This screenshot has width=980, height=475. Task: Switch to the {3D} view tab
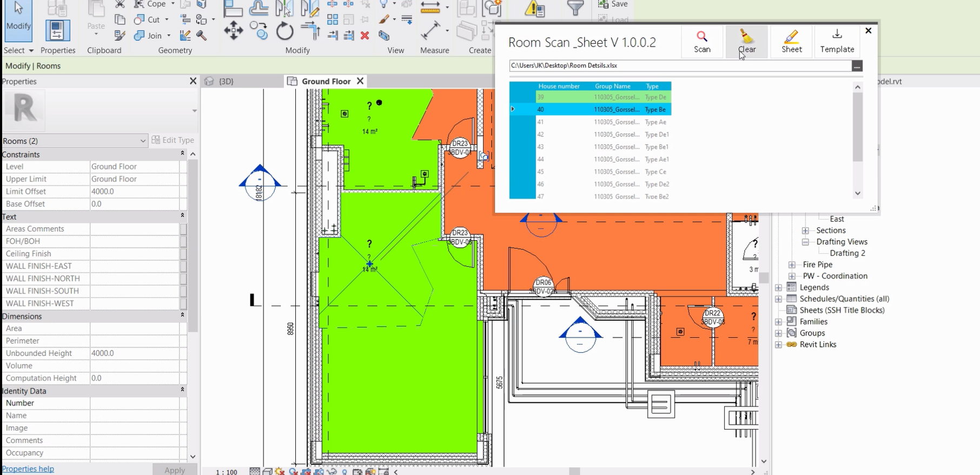tap(226, 81)
